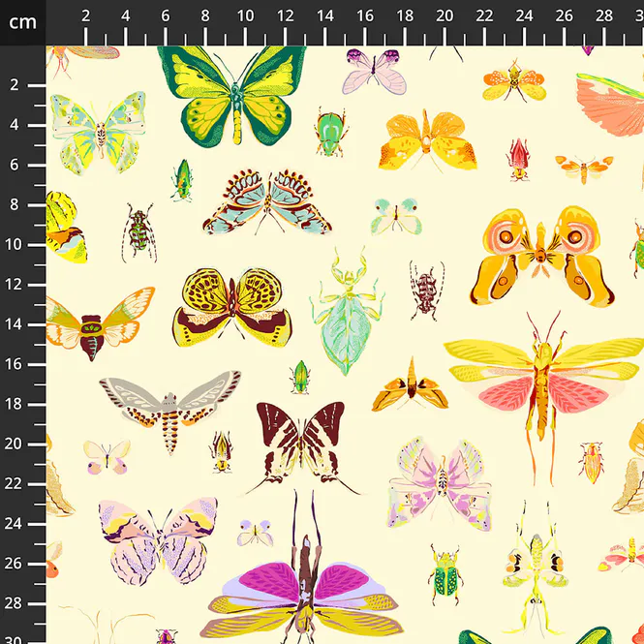This screenshot has width=644, height=644.
Task: Select the 12 mark on horizontal ruler
Action: coord(285,16)
